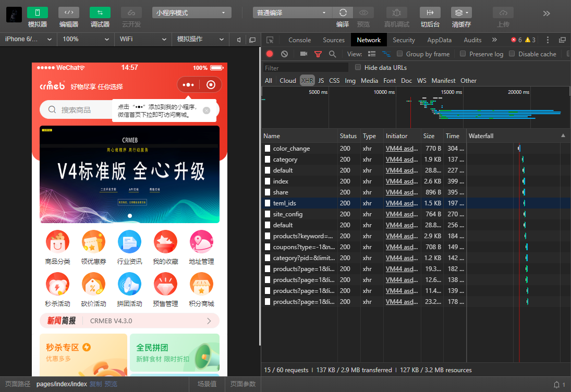Toggle capture screenshots camera icon
Image resolution: width=571 pixels, height=392 pixels.
303,54
